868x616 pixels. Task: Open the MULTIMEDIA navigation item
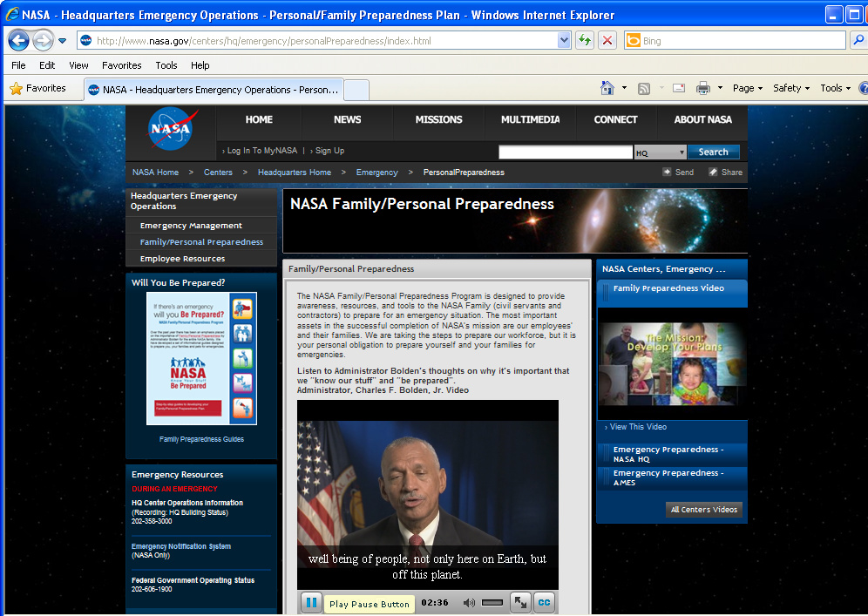coord(531,119)
